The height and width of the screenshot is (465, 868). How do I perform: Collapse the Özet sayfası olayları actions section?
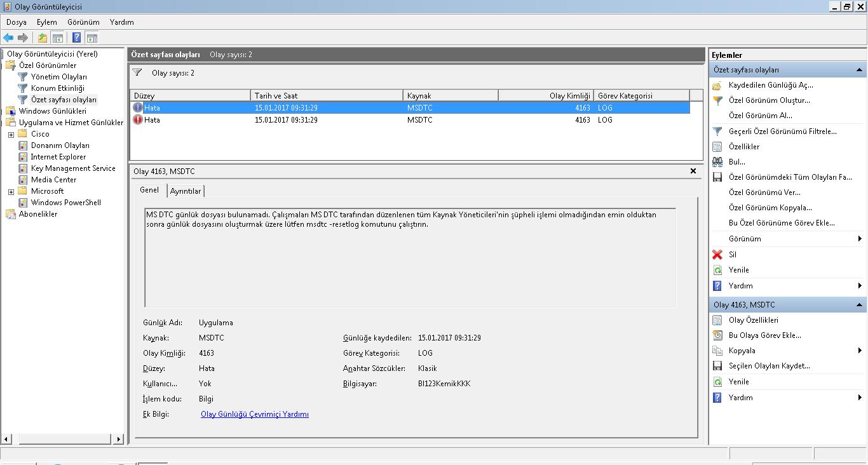(x=859, y=70)
